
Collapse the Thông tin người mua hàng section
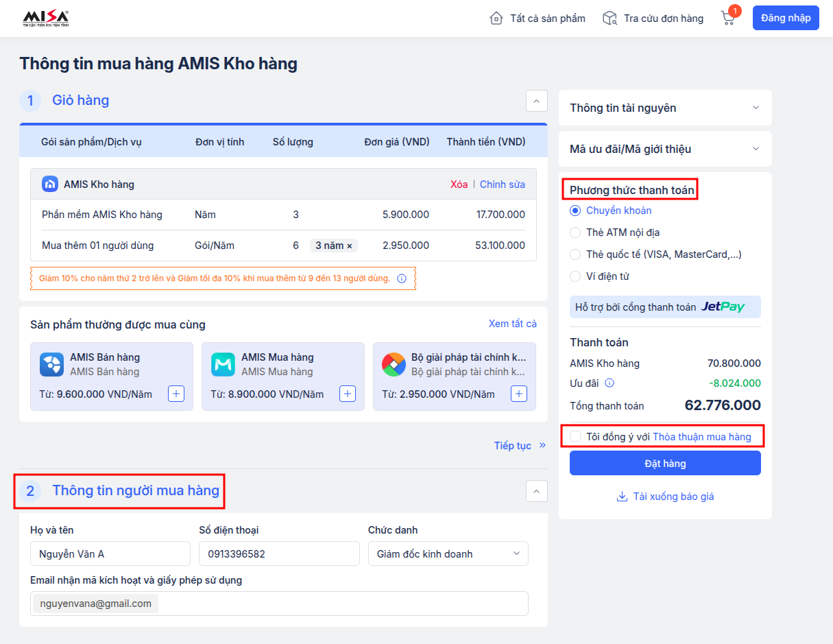coord(537,491)
